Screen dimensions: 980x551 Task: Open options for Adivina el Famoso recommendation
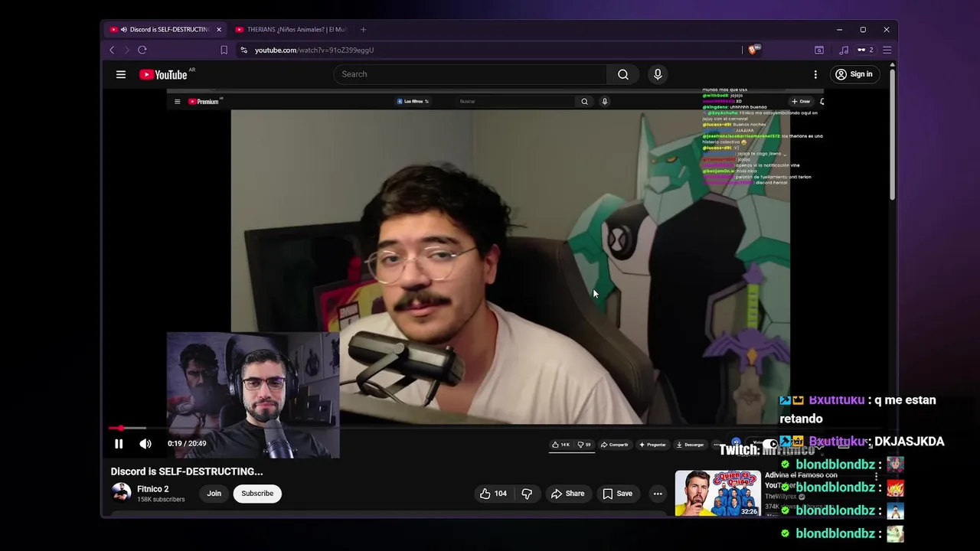pyautogui.click(x=877, y=476)
